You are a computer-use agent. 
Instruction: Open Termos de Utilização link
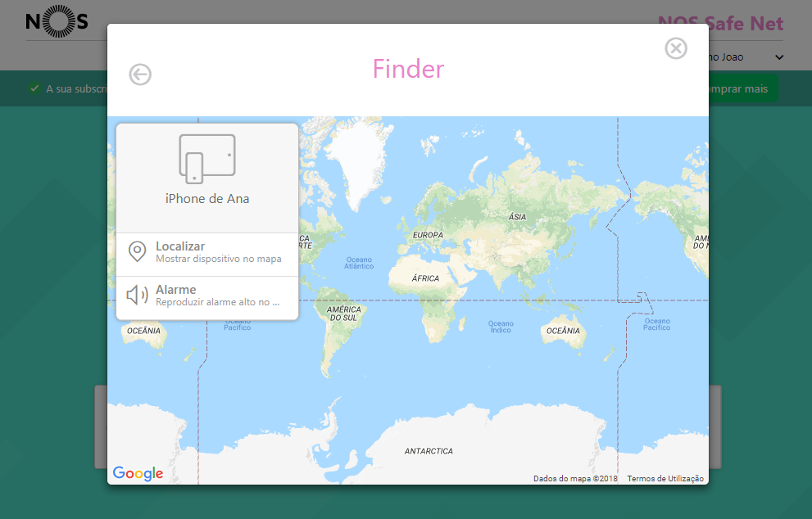coord(665,479)
